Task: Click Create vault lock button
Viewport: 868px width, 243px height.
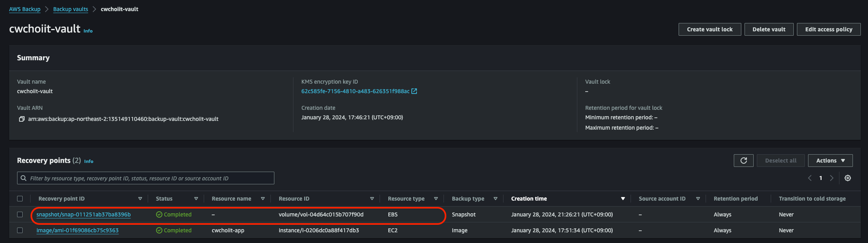Action: (x=710, y=29)
